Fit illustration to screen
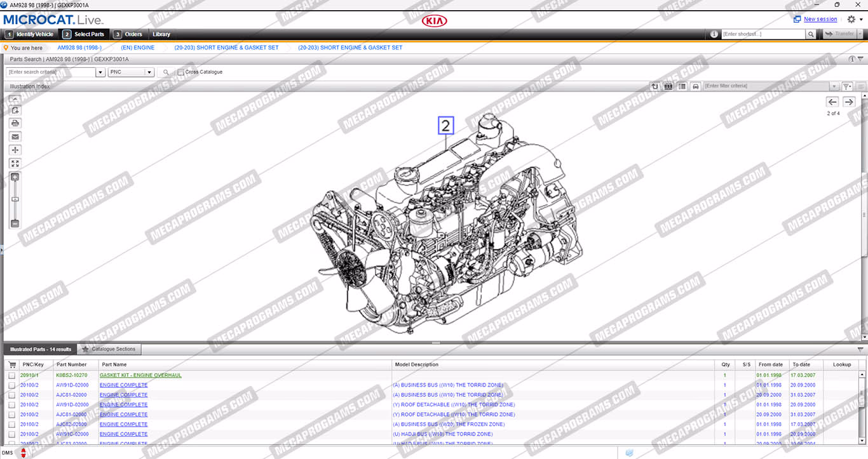868x459 pixels. click(15, 163)
